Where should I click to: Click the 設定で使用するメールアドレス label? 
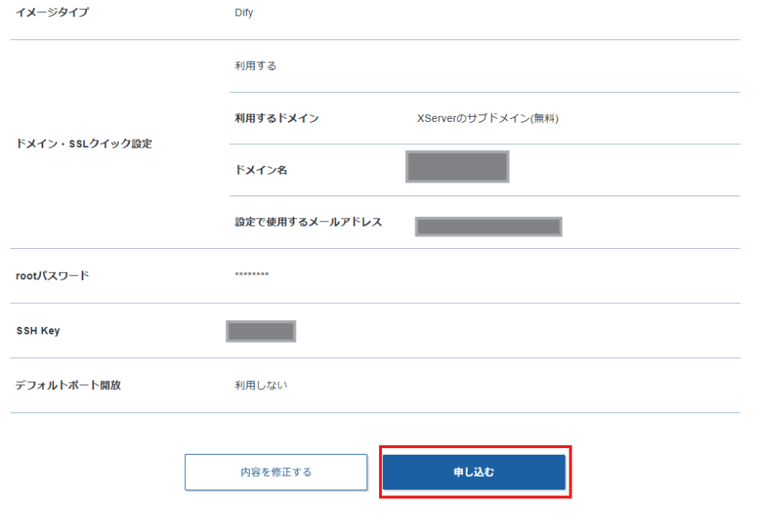[x=308, y=222]
